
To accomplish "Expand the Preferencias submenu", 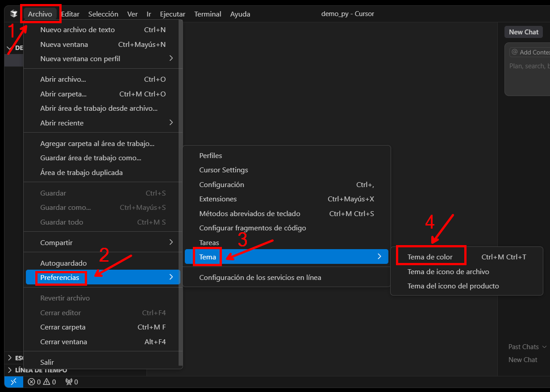I will [x=103, y=277].
